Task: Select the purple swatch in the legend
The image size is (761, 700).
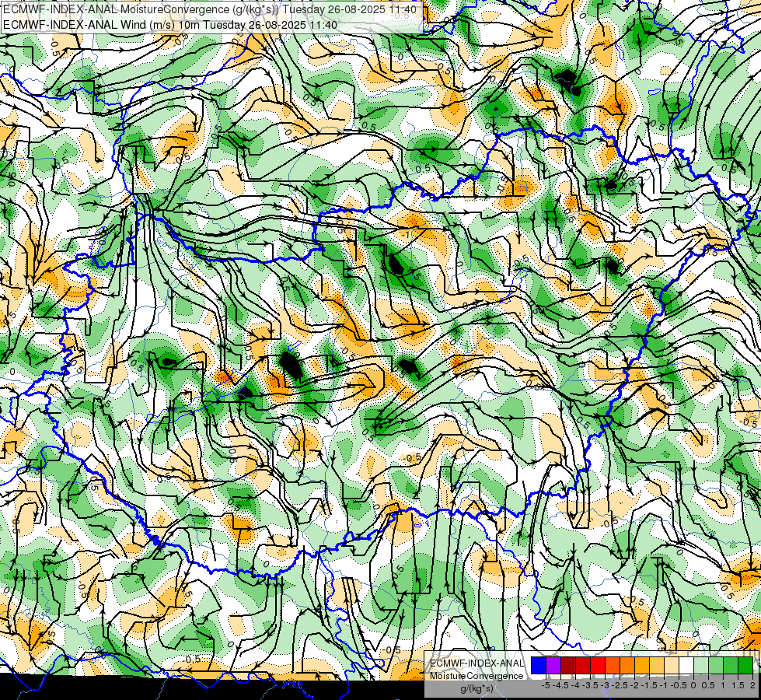Action: (553, 665)
